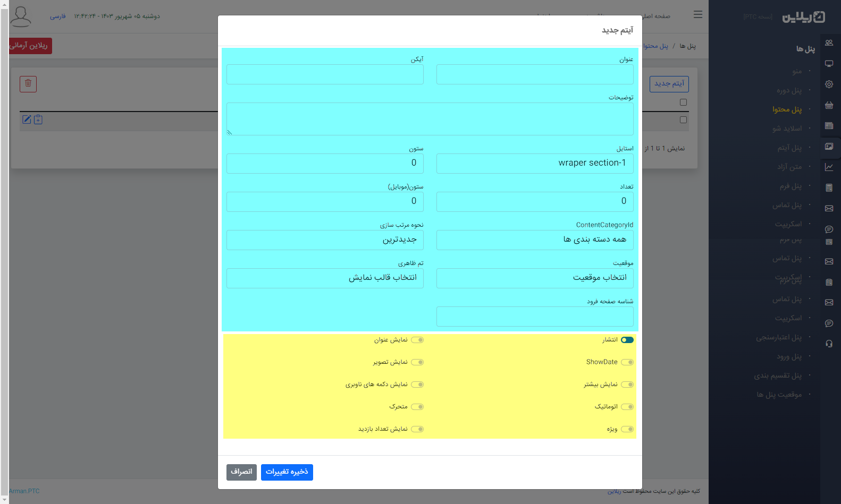Screen dimensions: 841x504
Task: Click the آیتم جدید button behind the dialog
Action: pyautogui.click(x=669, y=84)
